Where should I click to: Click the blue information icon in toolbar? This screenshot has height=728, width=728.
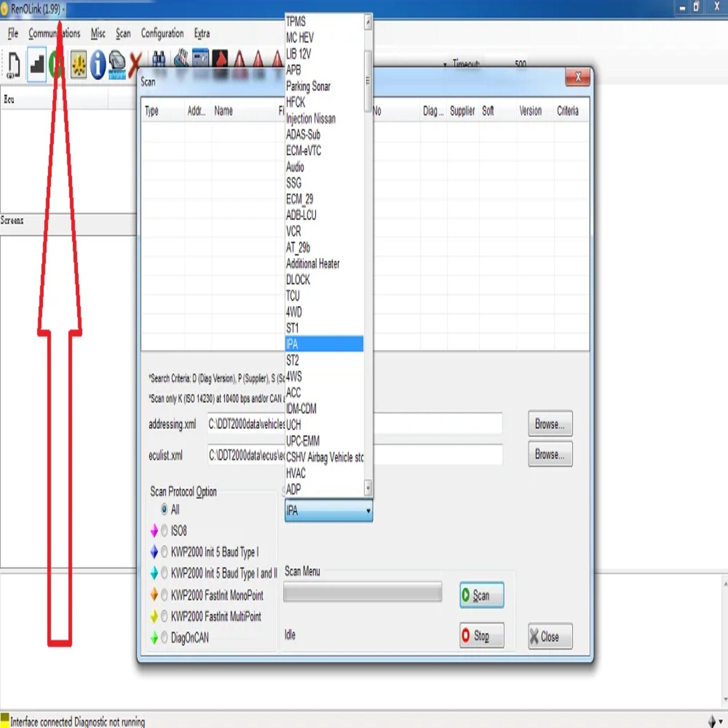click(97, 64)
